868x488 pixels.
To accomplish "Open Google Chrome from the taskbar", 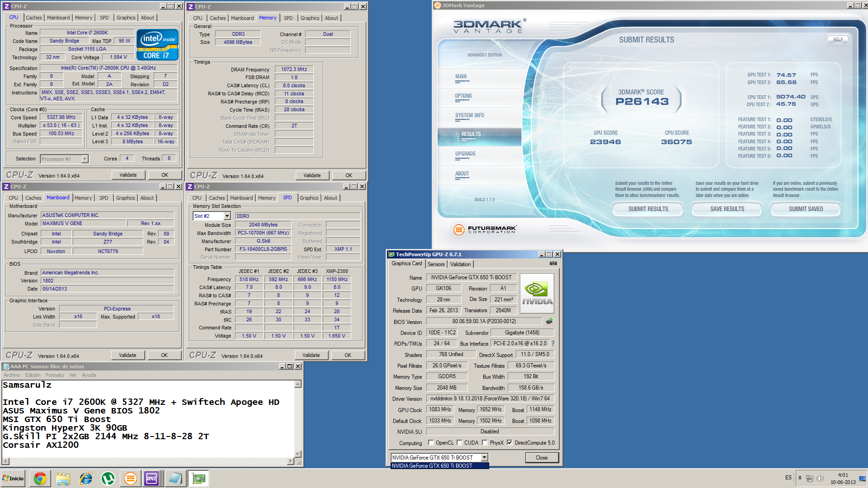I will 40,479.
